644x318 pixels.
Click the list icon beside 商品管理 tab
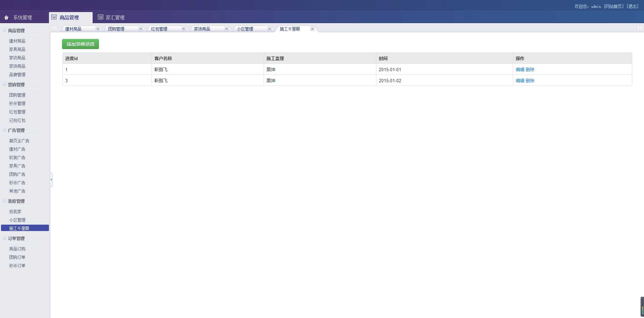[54, 17]
